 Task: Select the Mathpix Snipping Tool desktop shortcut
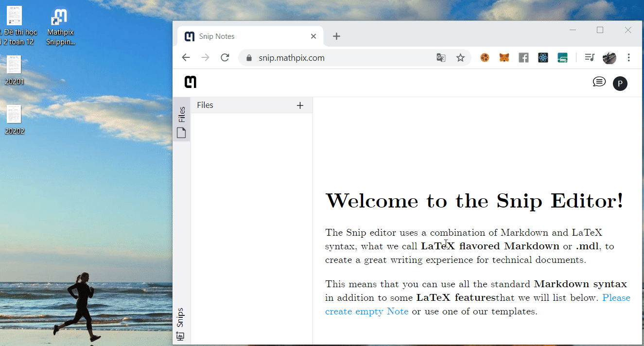tap(61, 27)
